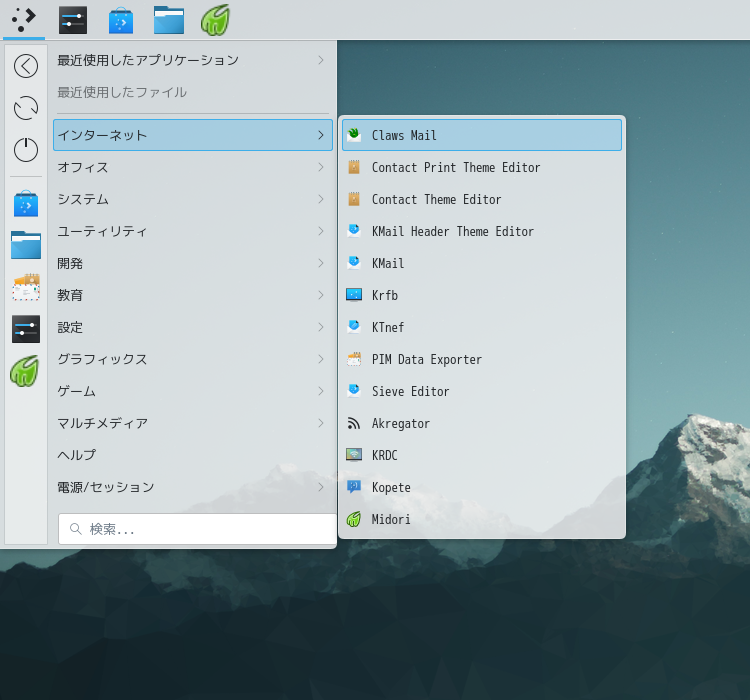Click the Contact Print Theme Editor icon
The image size is (750, 700).
[x=354, y=167]
